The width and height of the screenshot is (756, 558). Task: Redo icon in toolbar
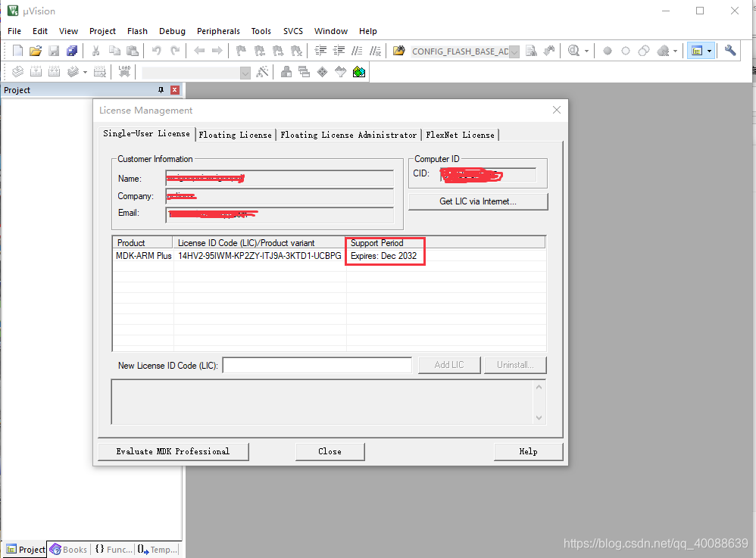pyautogui.click(x=175, y=51)
